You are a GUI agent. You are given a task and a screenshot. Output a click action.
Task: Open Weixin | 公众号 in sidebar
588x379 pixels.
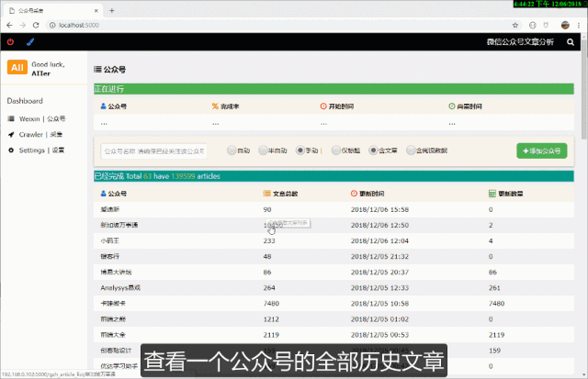tap(42, 118)
